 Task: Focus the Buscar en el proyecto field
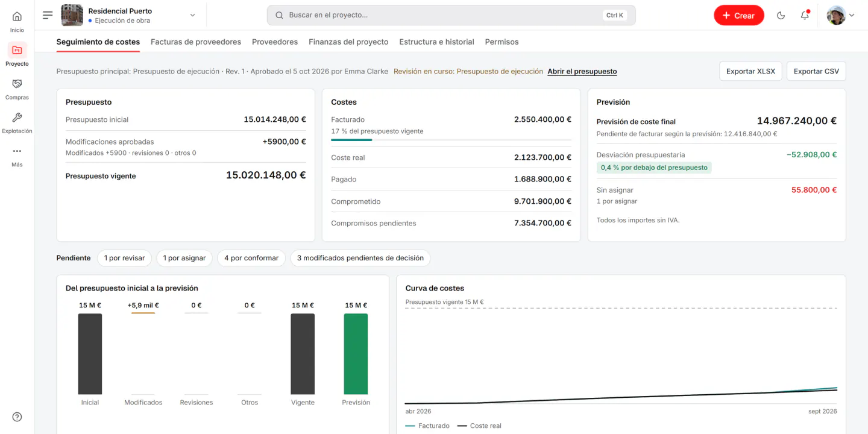click(x=451, y=15)
